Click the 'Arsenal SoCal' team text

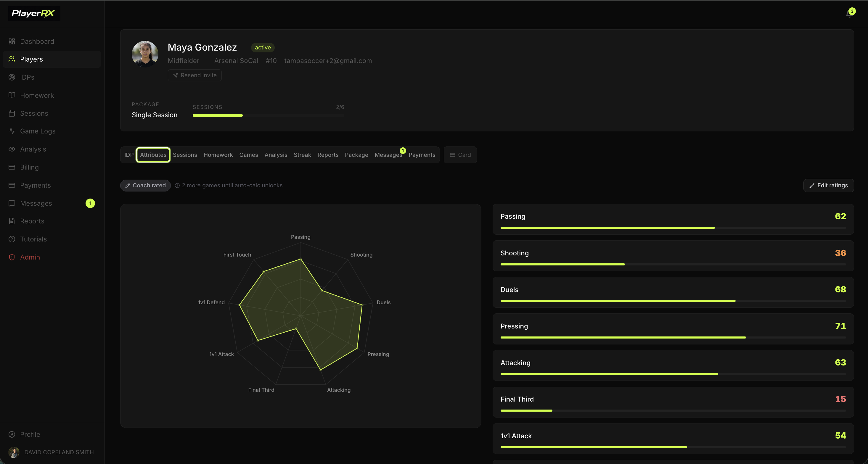pos(236,61)
